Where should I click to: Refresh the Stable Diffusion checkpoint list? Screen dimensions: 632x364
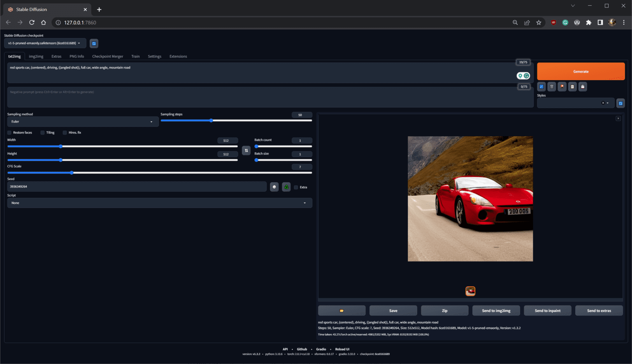pyautogui.click(x=94, y=43)
